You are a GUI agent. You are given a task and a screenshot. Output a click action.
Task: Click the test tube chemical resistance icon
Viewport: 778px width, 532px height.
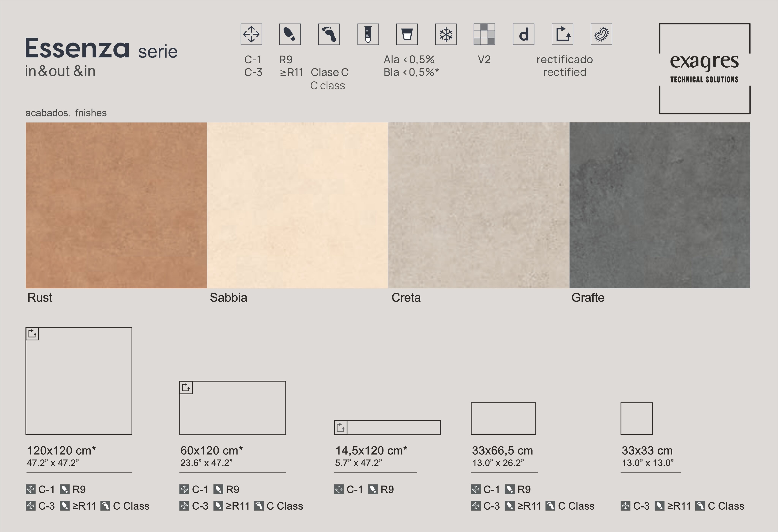(x=368, y=34)
